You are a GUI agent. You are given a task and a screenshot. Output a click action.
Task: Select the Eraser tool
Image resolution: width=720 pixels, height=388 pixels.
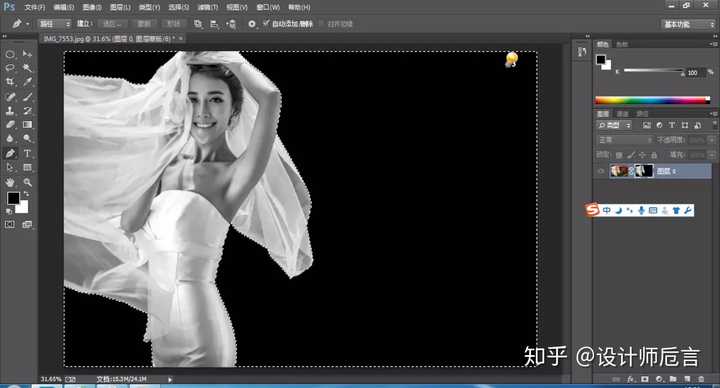tap(10, 124)
